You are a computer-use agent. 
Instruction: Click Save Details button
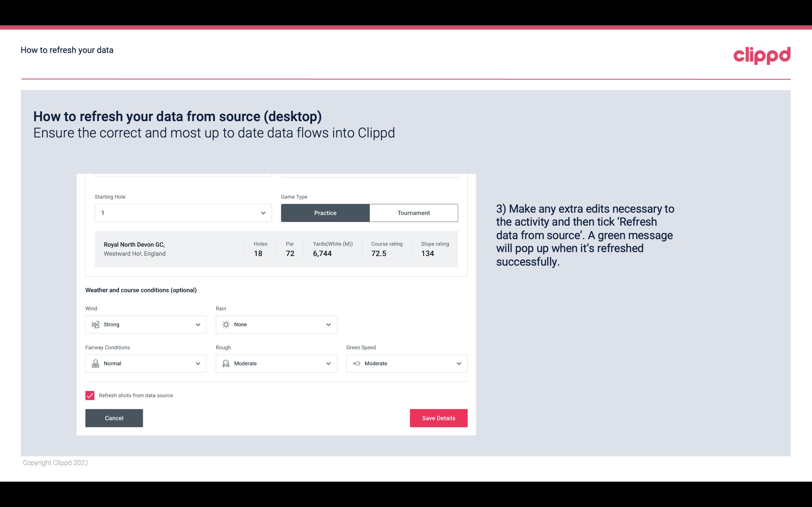pos(438,418)
